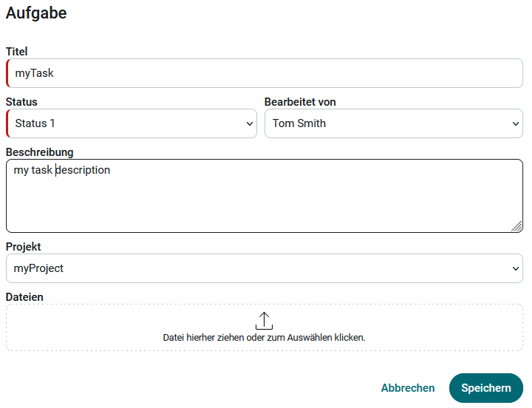Click the Projekt label
Viewport: 532px width, 408px height.
click(x=24, y=246)
